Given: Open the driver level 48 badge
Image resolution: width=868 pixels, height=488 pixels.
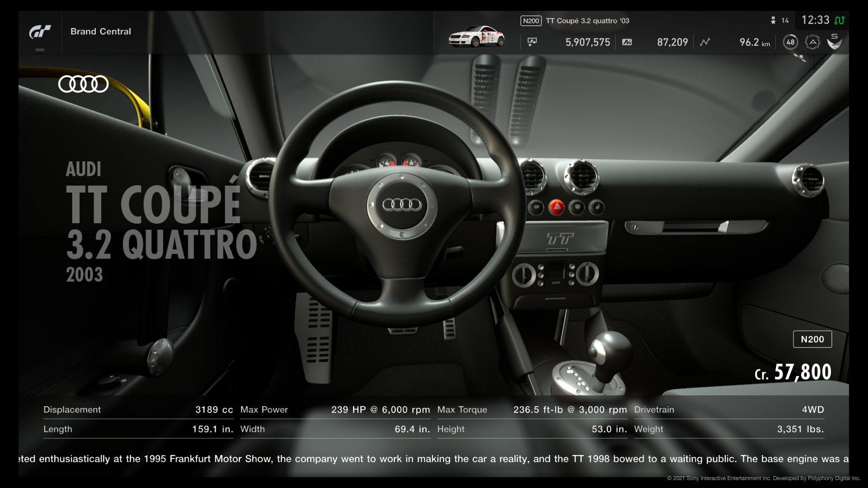Looking at the screenshot, I should point(790,42).
